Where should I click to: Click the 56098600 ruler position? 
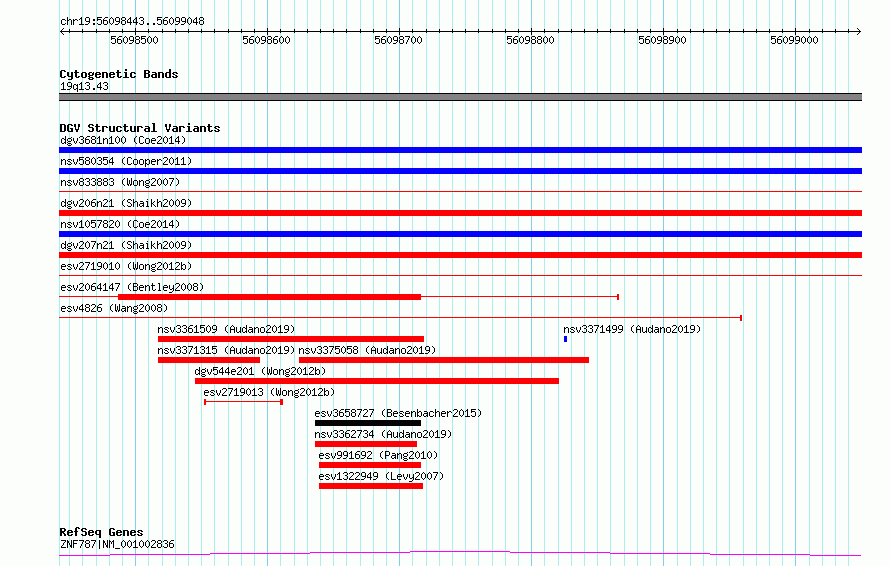[266, 40]
